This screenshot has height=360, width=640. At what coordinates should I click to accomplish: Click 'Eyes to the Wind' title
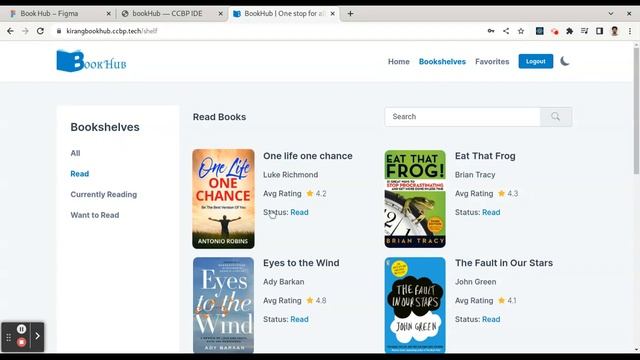point(301,263)
